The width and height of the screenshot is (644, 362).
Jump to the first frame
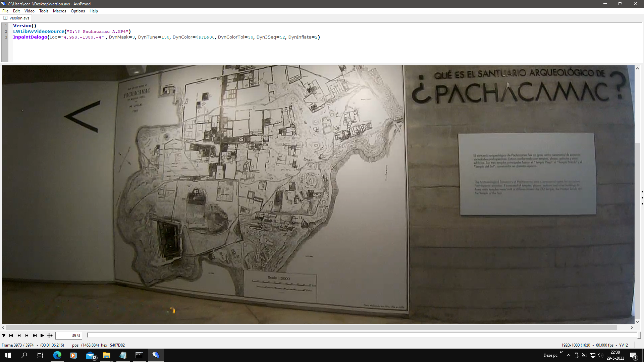pyautogui.click(x=11, y=336)
